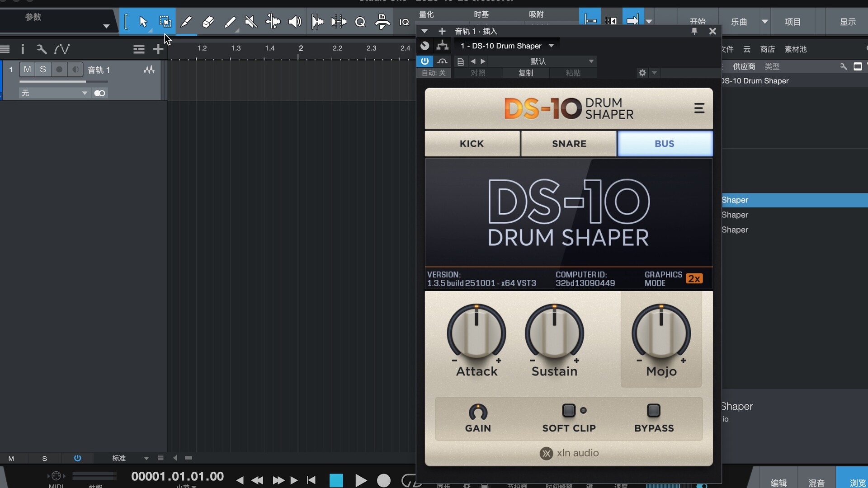
Task: Enable the BYPASS switch
Action: click(654, 410)
